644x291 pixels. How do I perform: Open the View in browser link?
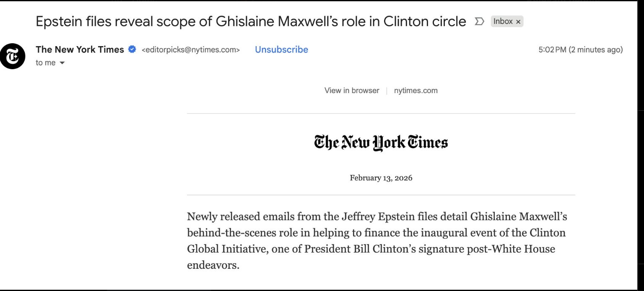[351, 91]
